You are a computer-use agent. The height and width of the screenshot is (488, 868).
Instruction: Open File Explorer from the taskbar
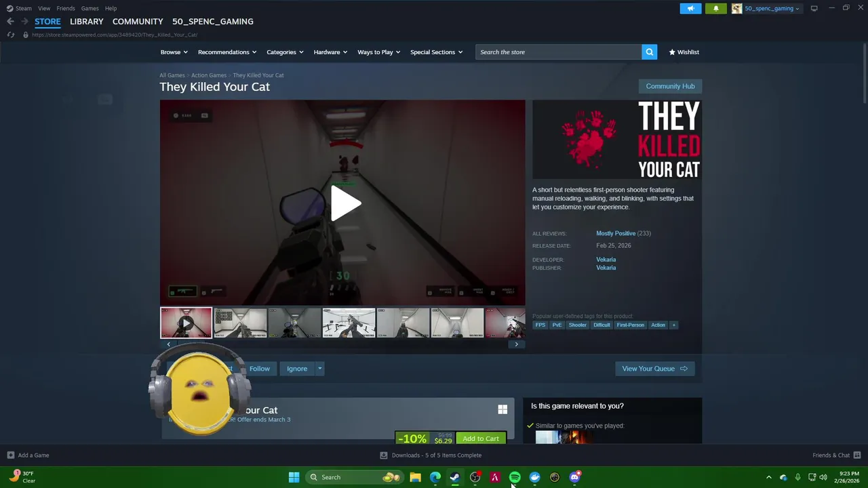[415, 477]
